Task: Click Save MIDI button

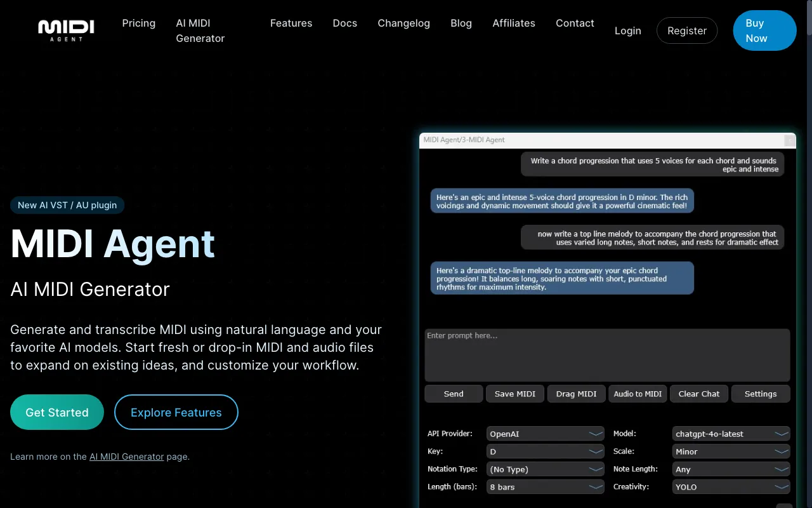Action: pos(515,394)
